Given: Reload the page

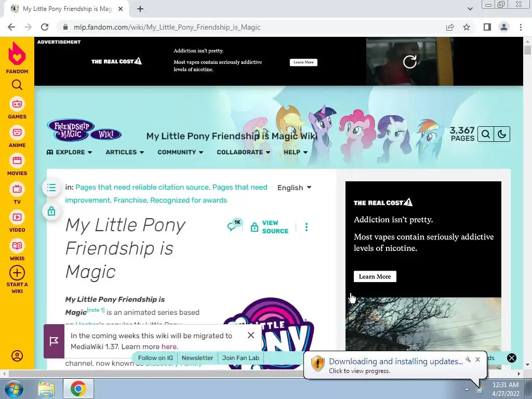Looking at the screenshot, I should (45, 27).
